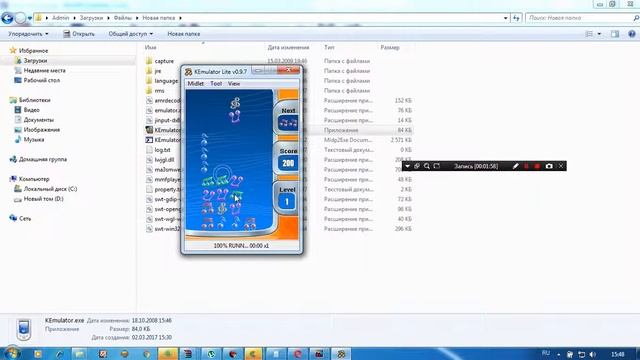Click the address bar refresh button

click(516, 18)
